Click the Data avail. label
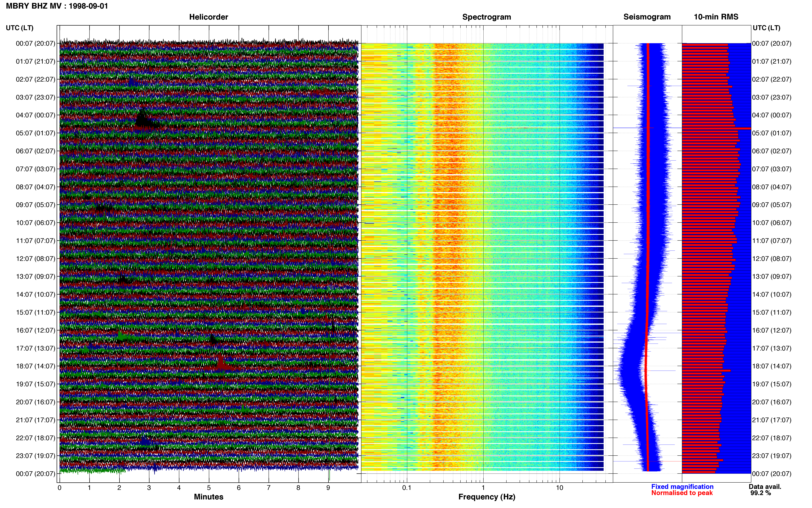This screenshot has width=812, height=508. (x=765, y=486)
